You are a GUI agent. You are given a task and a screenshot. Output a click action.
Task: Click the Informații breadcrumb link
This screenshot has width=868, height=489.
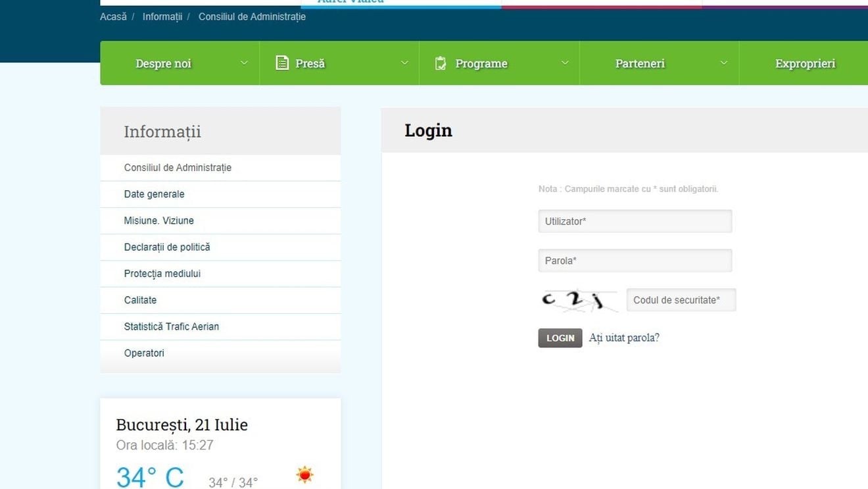162,16
